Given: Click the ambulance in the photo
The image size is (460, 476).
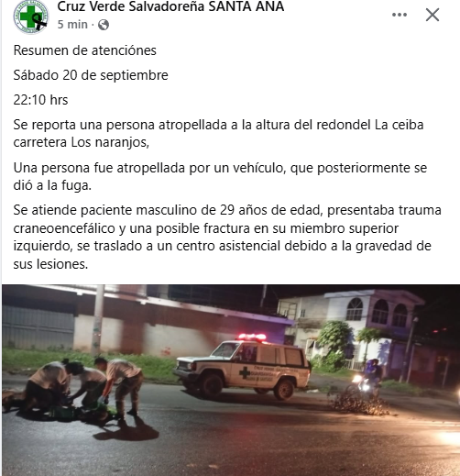Looking at the screenshot, I should click(242, 367).
